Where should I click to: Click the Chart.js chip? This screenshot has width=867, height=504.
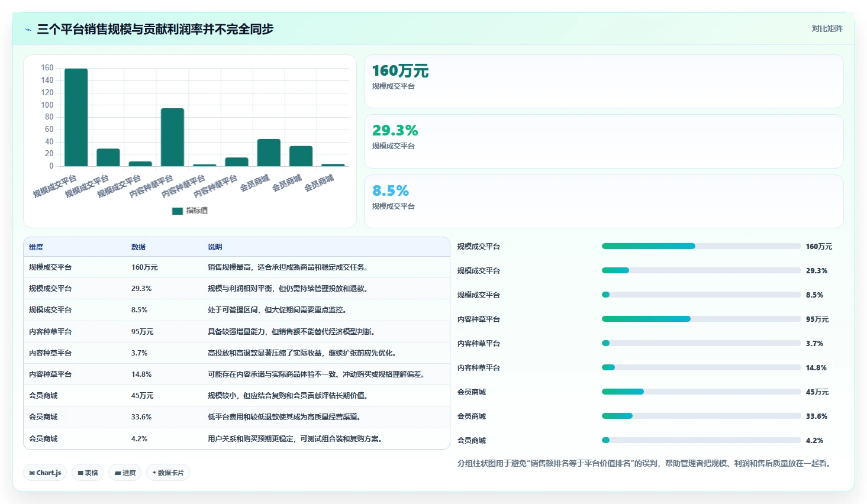[45, 473]
